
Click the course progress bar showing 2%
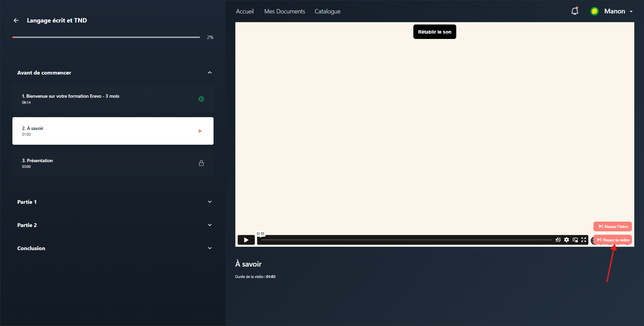click(x=106, y=37)
